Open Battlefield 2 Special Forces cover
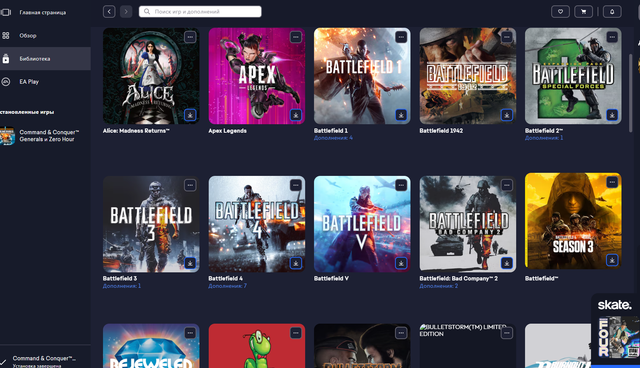The height and width of the screenshot is (368, 640). pos(573,76)
